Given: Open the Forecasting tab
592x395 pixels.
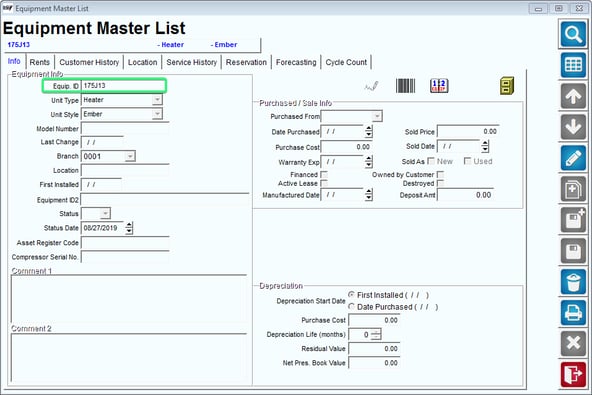Looking at the screenshot, I should [296, 62].
